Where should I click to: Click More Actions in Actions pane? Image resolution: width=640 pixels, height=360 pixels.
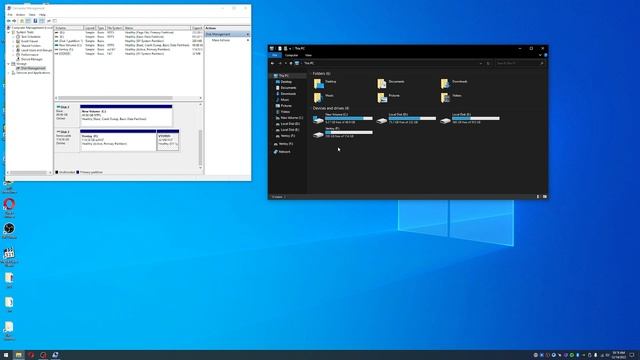pos(221,40)
